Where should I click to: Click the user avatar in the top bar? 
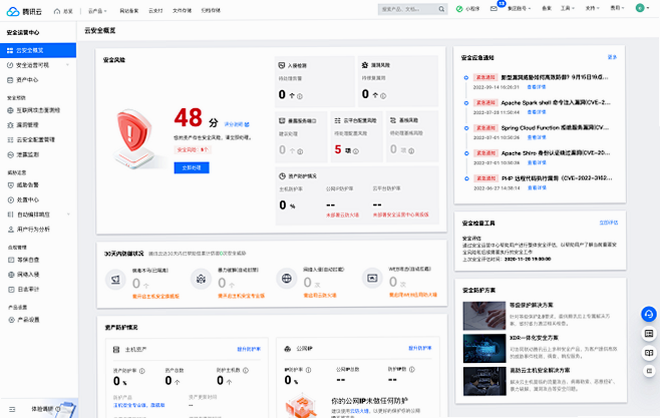click(640, 8)
